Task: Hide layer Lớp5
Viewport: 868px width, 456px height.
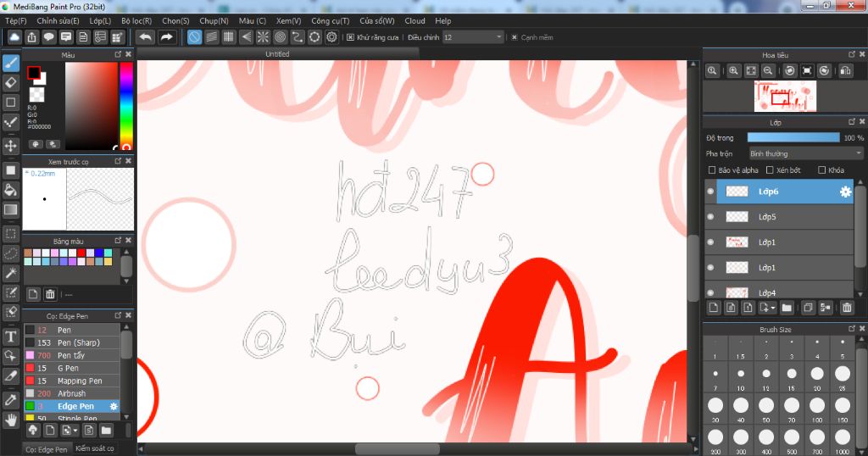Action: coord(711,217)
